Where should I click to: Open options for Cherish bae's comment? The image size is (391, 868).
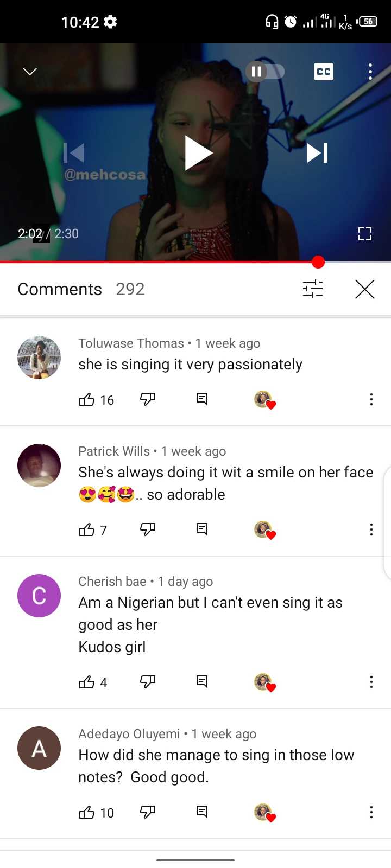click(371, 682)
